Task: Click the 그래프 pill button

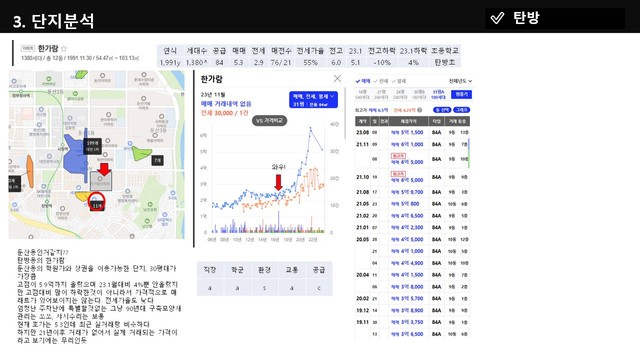Action: (462, 110)
